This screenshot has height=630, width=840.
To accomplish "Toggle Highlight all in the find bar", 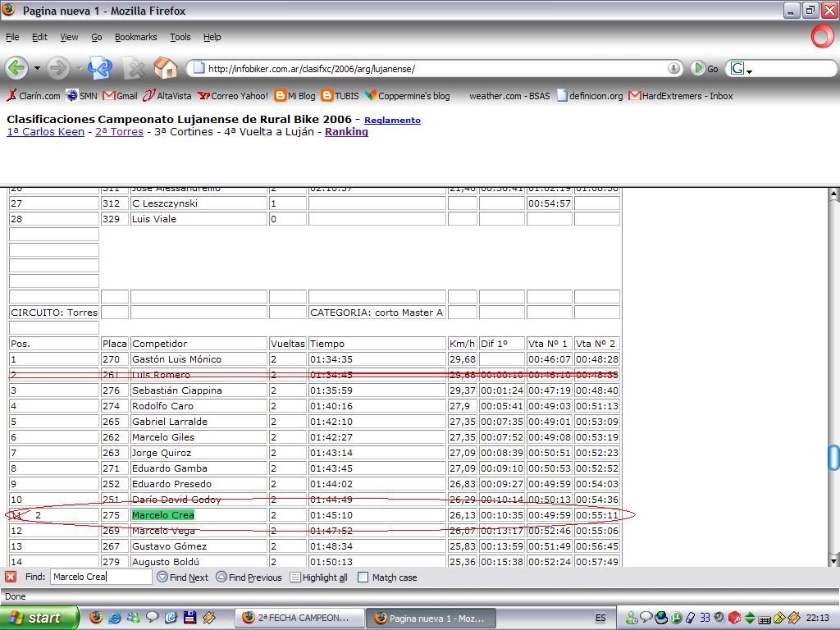I will 318,577.
